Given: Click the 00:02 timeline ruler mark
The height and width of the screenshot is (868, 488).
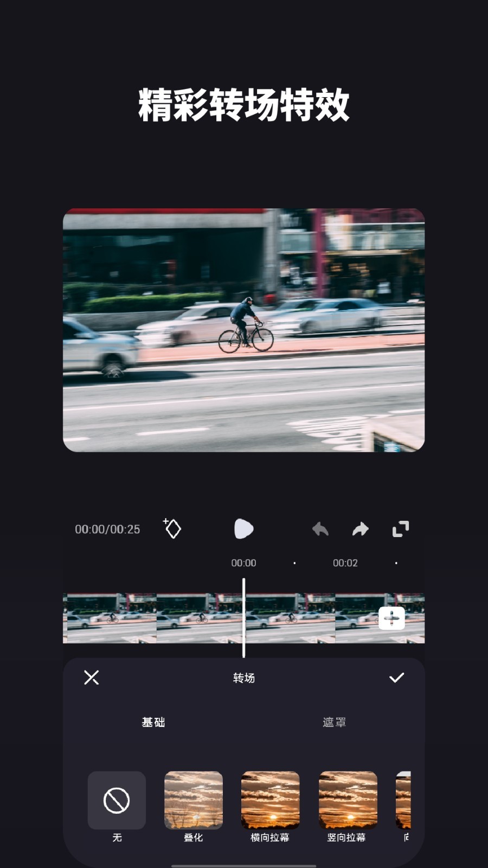Looking at the screenshot, I should coord(345,563).
